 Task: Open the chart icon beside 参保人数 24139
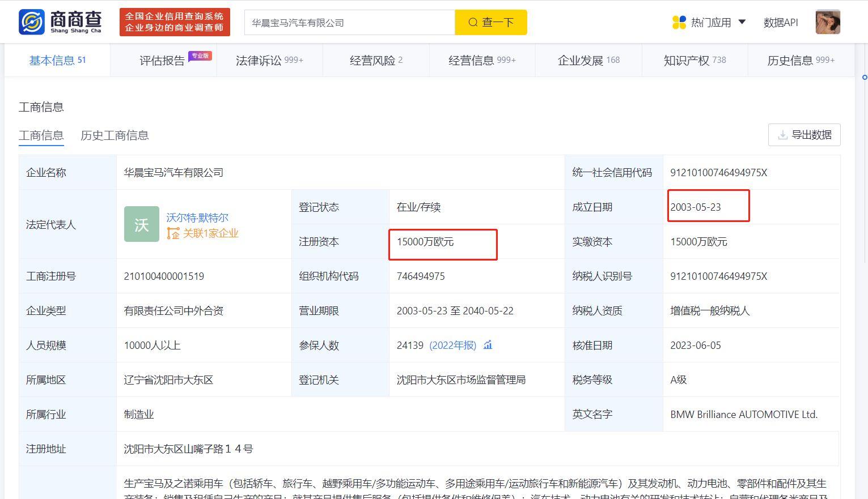click(488, 345)
